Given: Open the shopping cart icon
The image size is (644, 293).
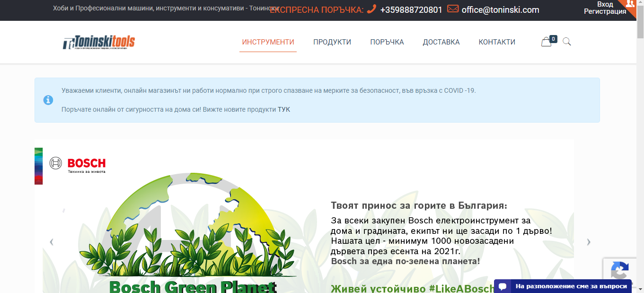Looking at the screenshot, I should click(546, 42).
